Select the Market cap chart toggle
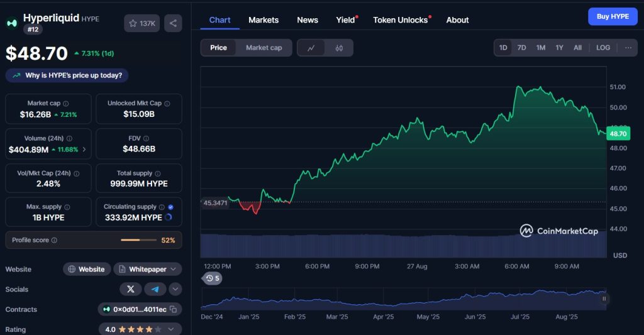This screenshot has height=335, width=644. 264,48
